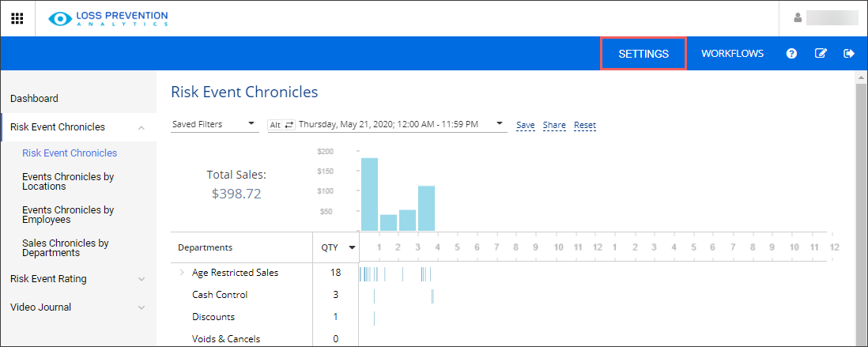The image size is (868, 347).
Task: Open the help question mark icon
Action: [x=791, y=54]
